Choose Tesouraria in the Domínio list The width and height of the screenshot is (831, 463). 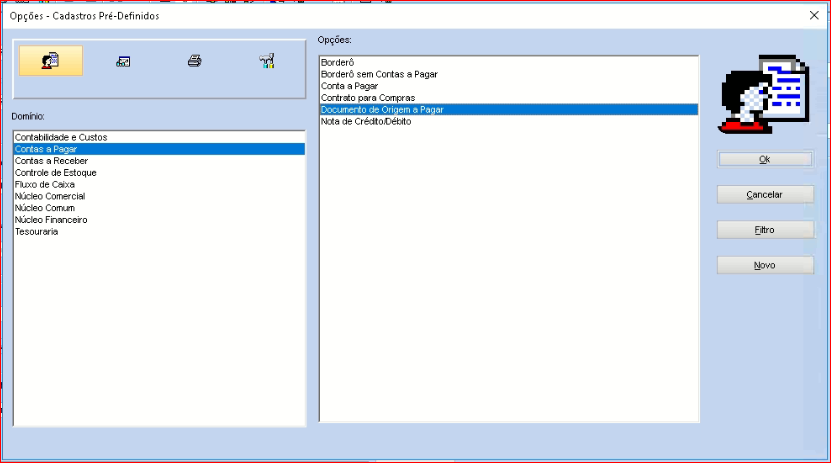point(37,232)
